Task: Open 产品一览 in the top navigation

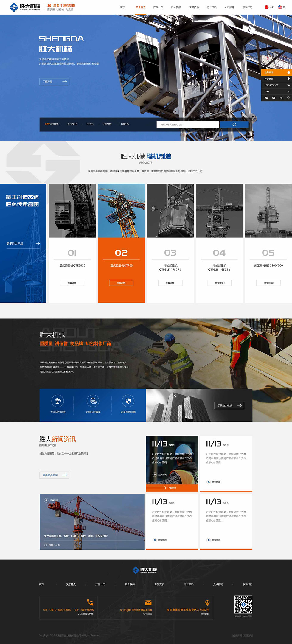Action: [158, 7]
